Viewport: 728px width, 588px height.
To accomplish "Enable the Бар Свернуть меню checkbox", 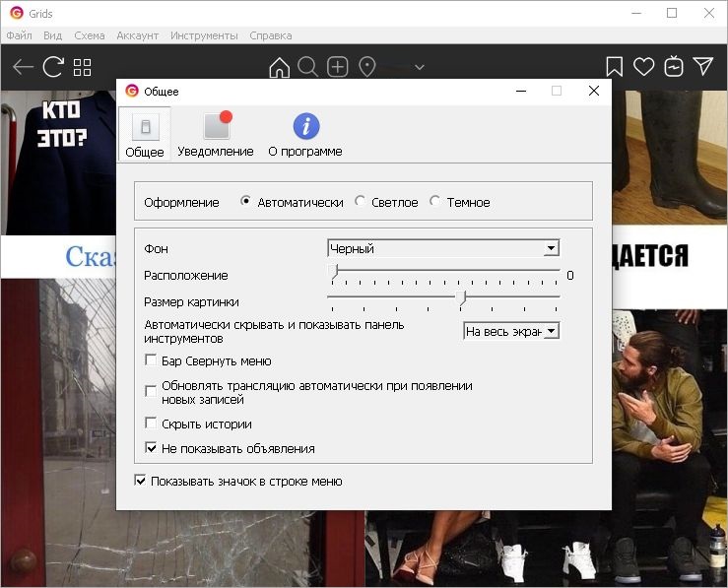I will [x=151, y=360].
